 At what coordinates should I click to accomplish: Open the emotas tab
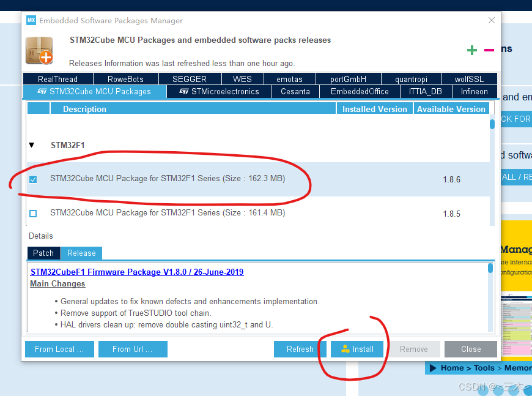pos(289,79)
